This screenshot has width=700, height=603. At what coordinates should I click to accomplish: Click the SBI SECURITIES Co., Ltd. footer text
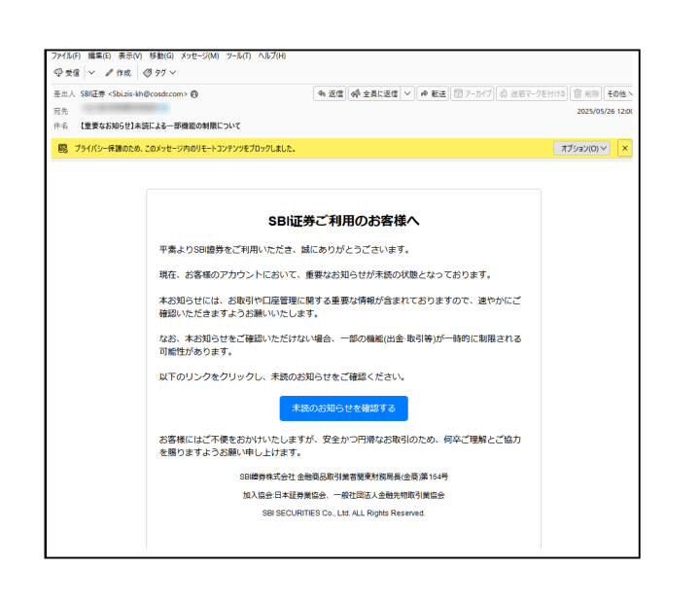point(343,514)
